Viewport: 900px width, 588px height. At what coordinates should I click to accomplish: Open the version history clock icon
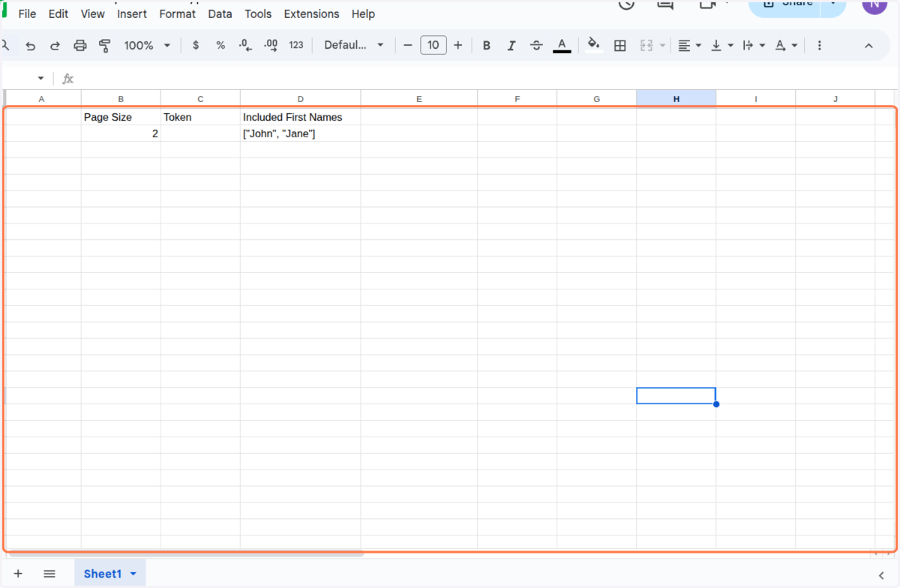click(626, 4)
